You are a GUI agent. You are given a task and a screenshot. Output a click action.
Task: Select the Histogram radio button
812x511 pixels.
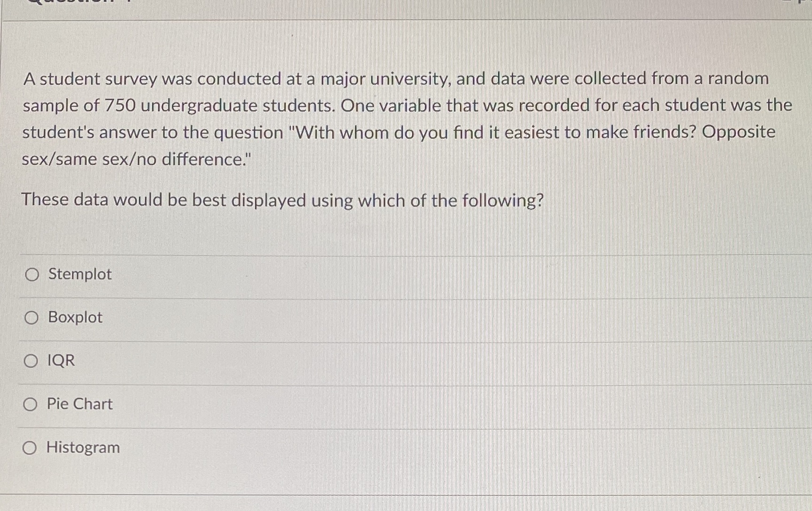[x=31, y=448]
